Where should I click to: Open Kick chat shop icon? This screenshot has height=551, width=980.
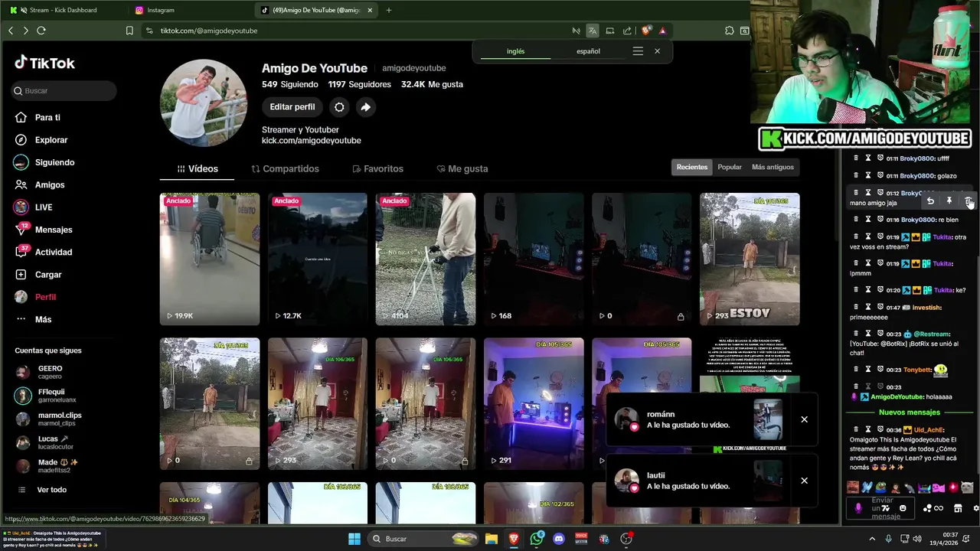coord(958,508)
